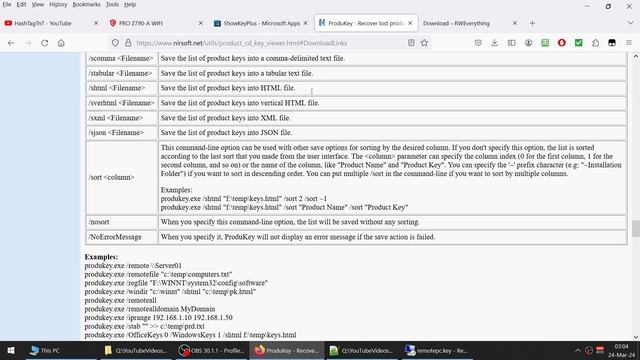This screenshot has width=640, height=360.
Task: Open yellow Q:\YouTubeVideos folder taskbar item
Action: tap(136, 351)
